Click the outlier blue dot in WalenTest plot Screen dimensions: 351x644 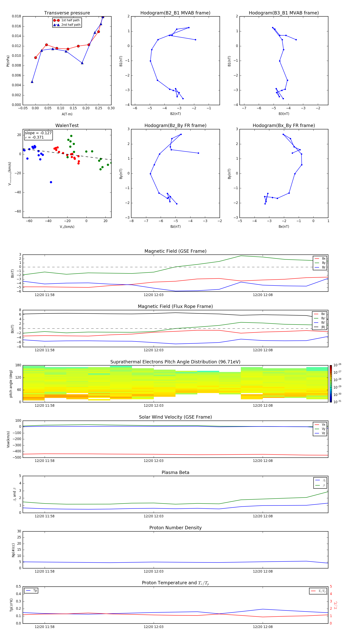[x=51, y=182]
